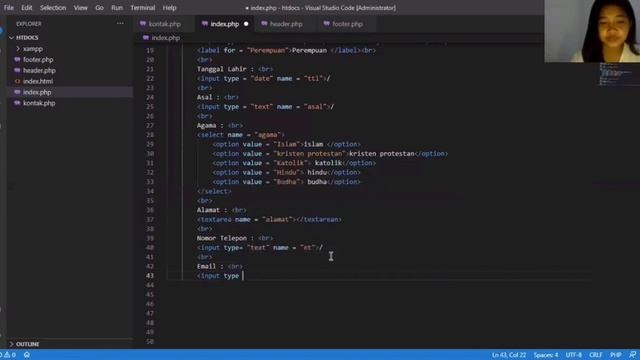Place cursor on textarea name alamat line
The image size is (640, 360).
[269, 219]
